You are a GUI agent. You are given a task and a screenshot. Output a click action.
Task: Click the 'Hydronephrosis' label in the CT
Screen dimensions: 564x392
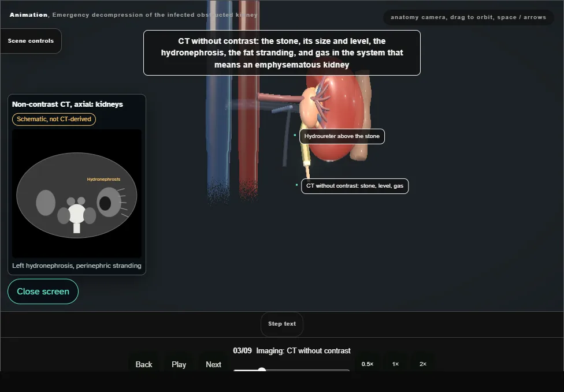[103, 180]
